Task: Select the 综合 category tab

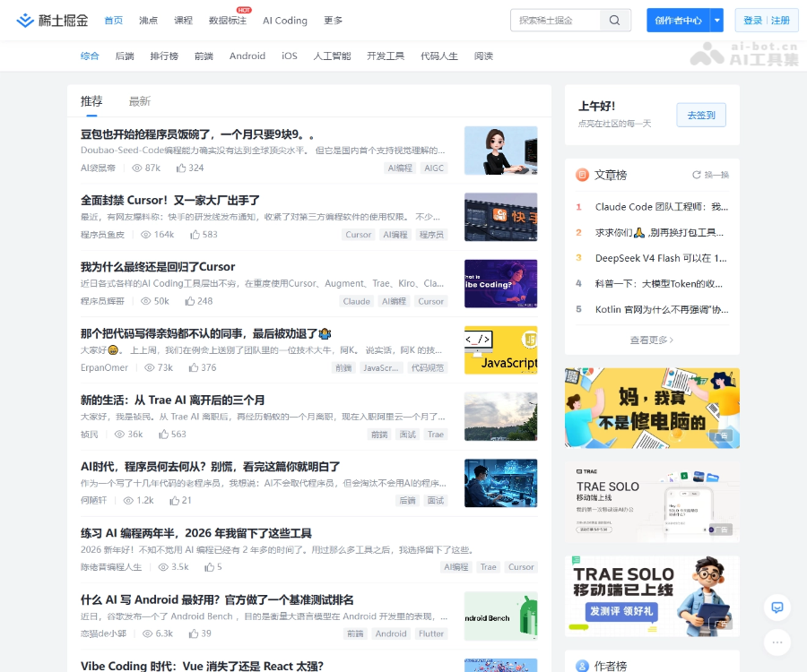Action: coord(90,56)
